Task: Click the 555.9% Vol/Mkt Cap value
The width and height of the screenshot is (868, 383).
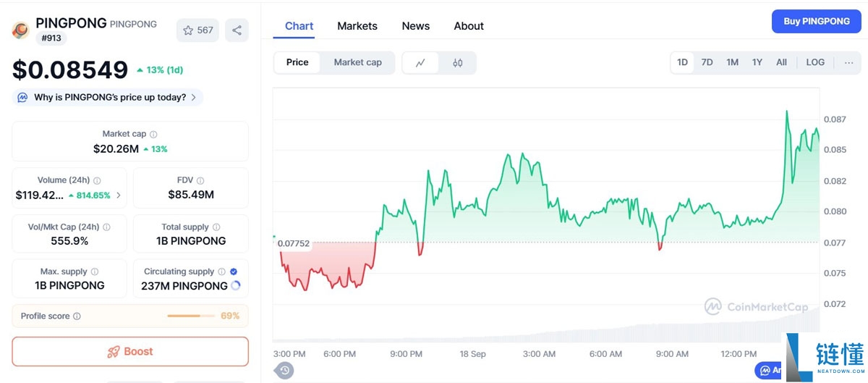Action: tap(69, 241)
